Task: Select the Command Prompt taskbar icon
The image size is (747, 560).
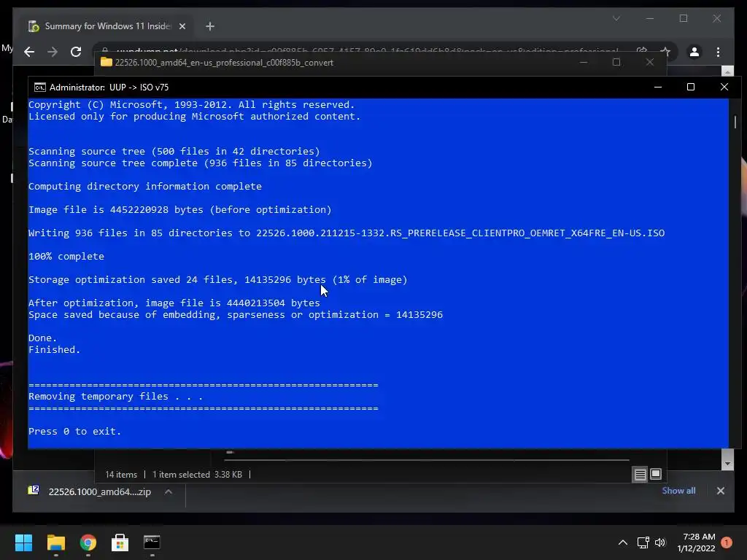Action: [152, 542]
